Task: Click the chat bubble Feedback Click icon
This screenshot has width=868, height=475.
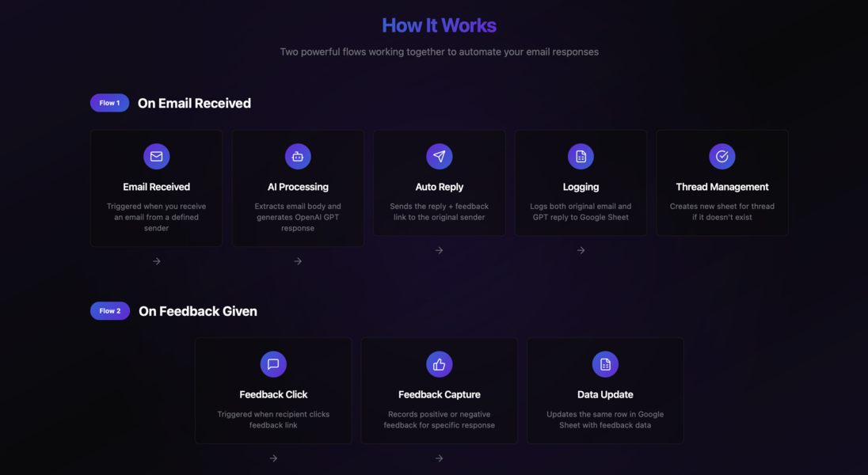Action: coord(273,364)
